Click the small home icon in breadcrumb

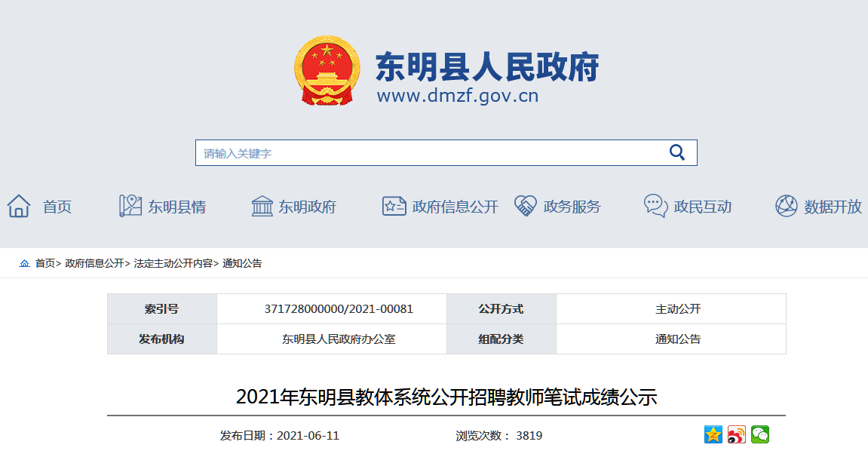tap(24, 263)
